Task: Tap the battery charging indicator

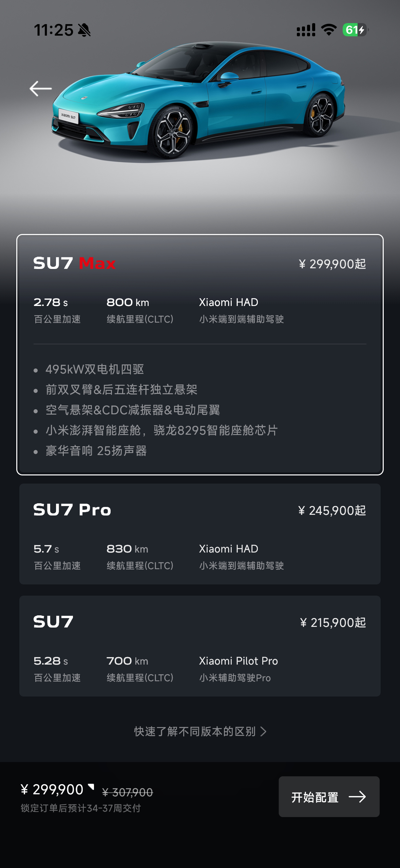Action: [x=355, y=30]
